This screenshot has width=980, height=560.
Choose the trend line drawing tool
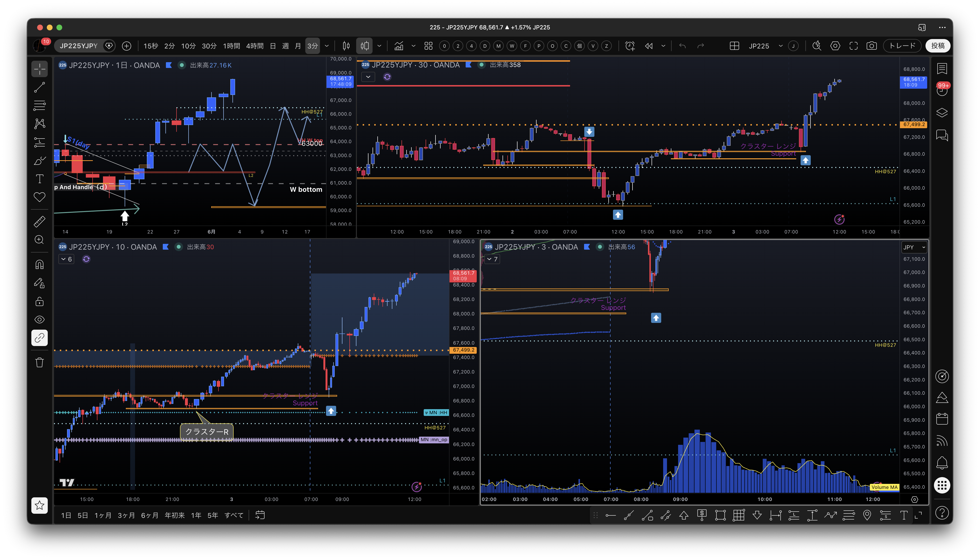point(40,87)
